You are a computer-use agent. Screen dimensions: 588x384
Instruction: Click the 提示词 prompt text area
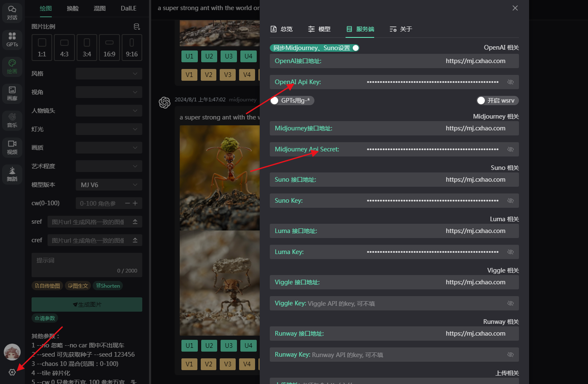point(87,265)
